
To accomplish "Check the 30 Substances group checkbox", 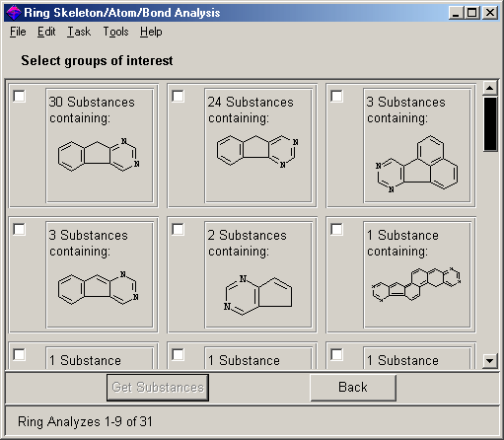I will tap(19, 96).
